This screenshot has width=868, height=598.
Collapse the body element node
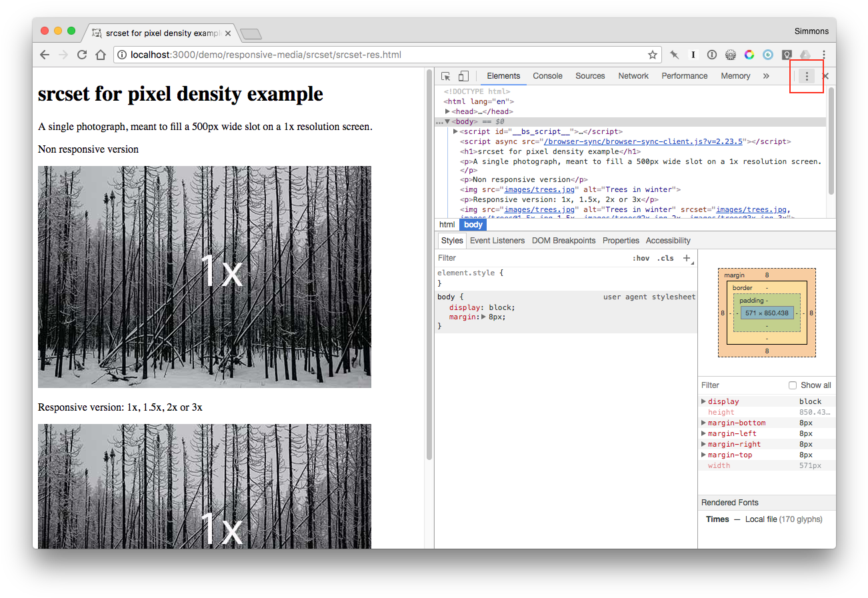448,121
